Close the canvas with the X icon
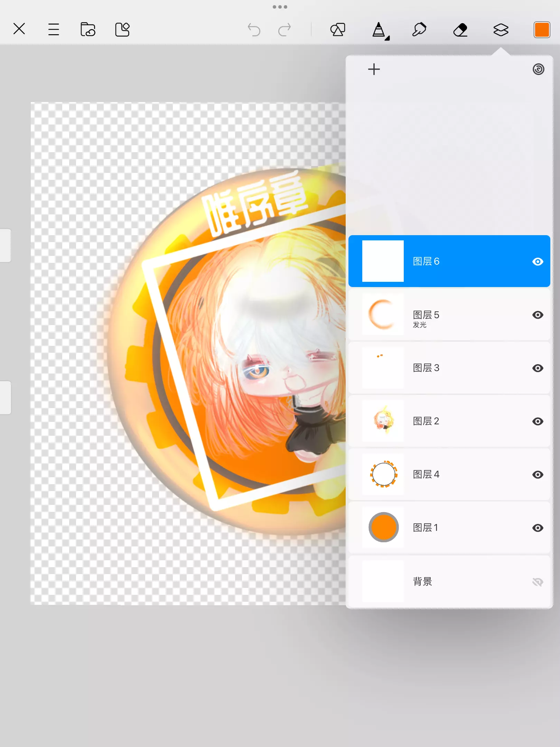Viewport: 560px width, 747px height. (x=19, y=29)
